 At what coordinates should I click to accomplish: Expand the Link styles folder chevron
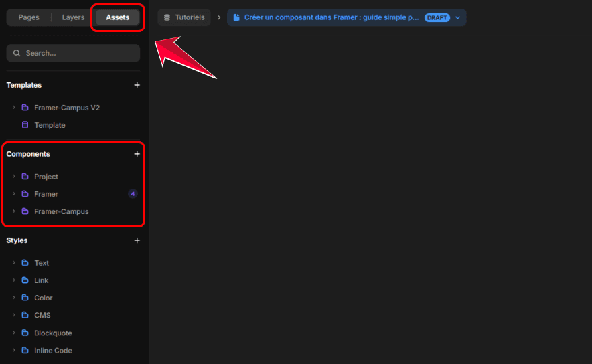14,280
